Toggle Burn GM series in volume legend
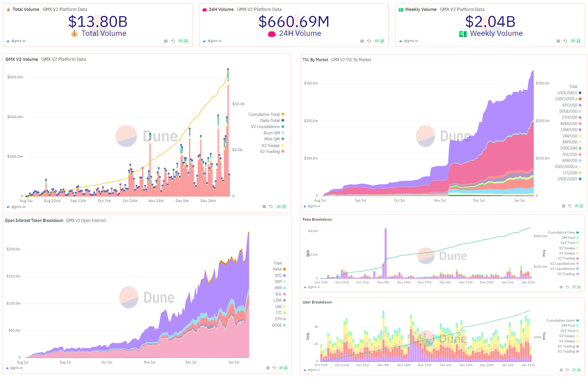Screen dimensions: 588x379 [274, 133]
